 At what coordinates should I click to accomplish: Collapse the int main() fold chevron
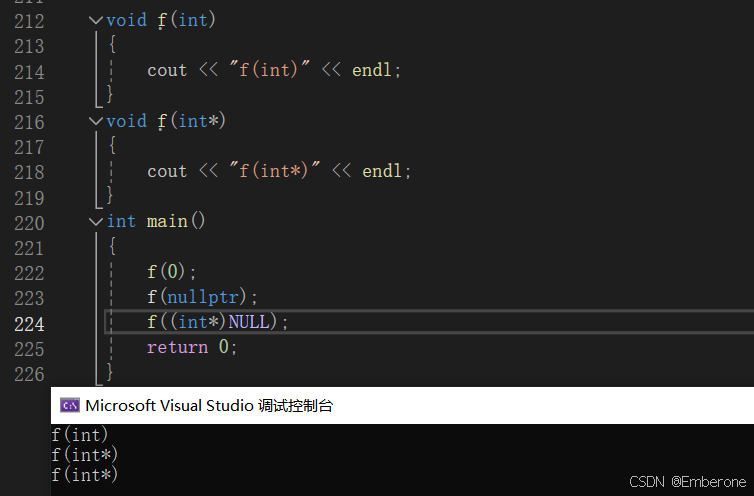[x=96, y=222]
